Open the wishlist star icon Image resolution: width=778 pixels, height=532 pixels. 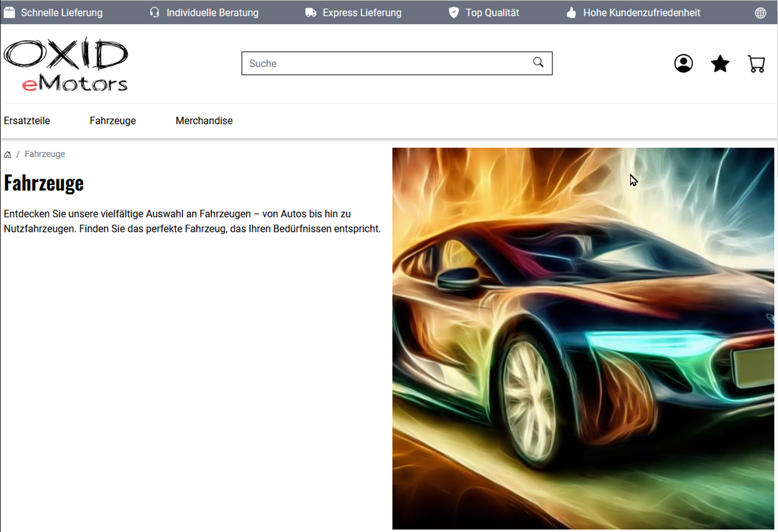pyautogui.click(x=720, y=64)
